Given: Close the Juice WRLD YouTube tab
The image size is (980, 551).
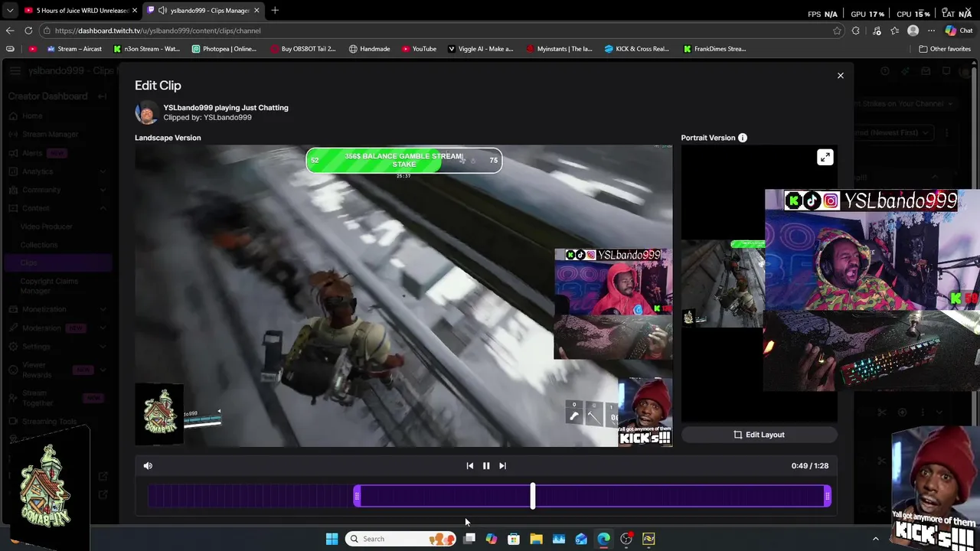Looking at the screenshot, I should click(135, 10).
